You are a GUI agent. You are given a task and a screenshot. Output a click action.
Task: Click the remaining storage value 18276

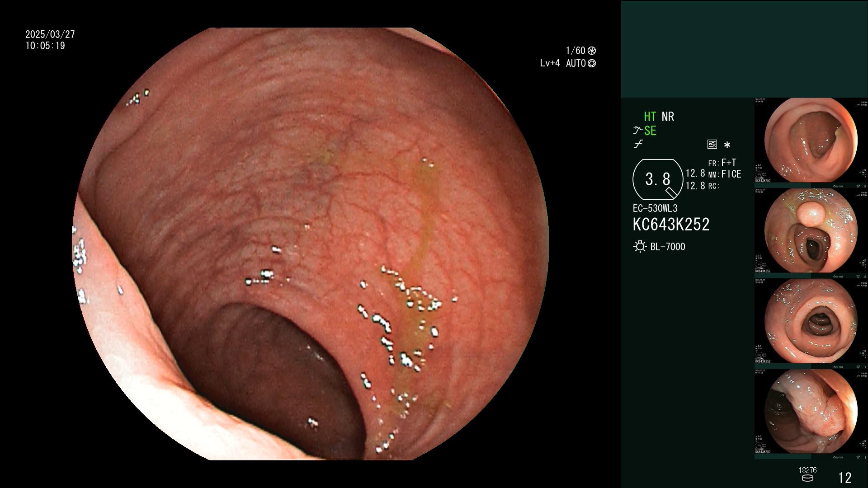coord(807,470)
